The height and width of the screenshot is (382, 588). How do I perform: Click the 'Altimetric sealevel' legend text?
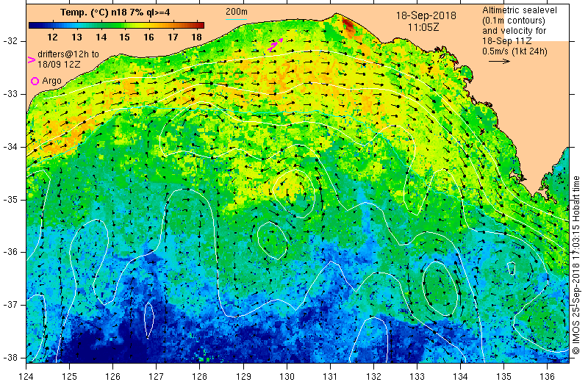coord(520,10)
